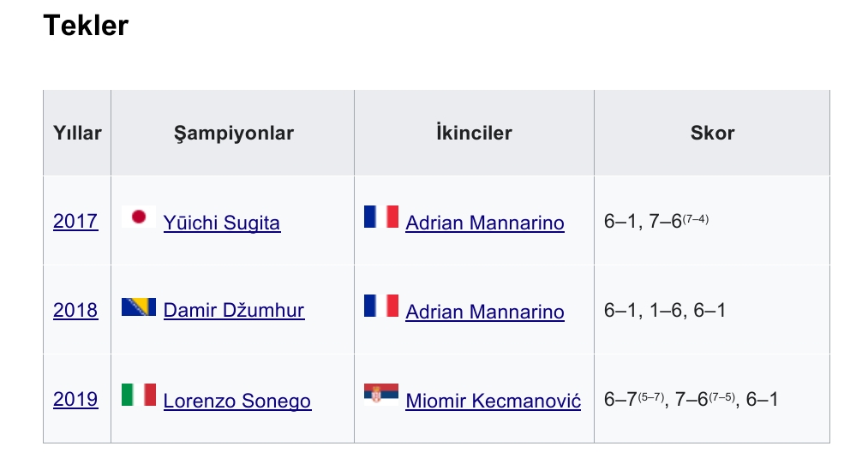The height and width of the screenshot is (476, 868).
Task: Open the 2017 year link
Action: tap(75, 222)
